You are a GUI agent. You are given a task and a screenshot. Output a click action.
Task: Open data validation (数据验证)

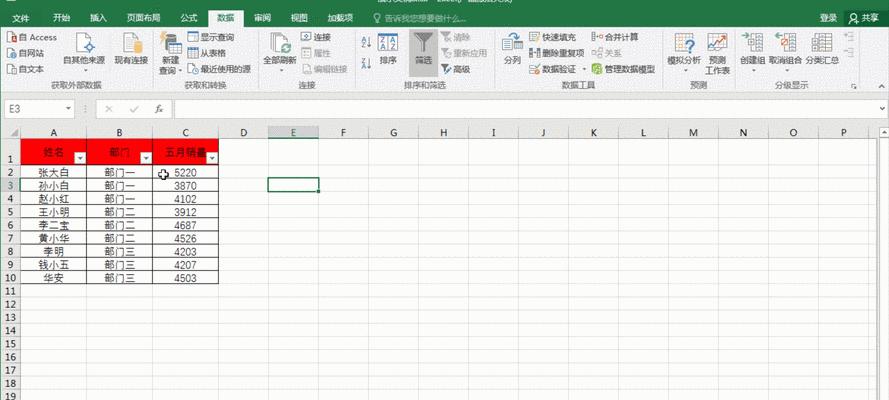point(553,69)
